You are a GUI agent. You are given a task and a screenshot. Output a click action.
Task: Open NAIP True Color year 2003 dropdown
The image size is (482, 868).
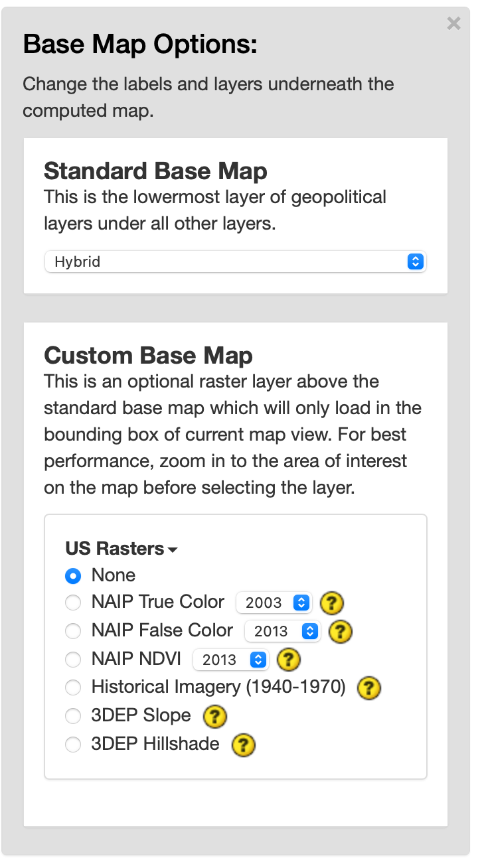pos(274,603)
